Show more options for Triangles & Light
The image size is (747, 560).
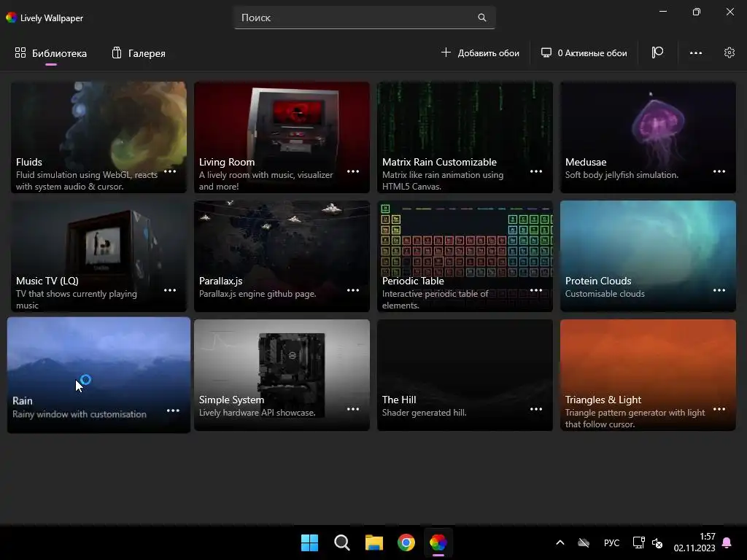click(x=719, y=409)
